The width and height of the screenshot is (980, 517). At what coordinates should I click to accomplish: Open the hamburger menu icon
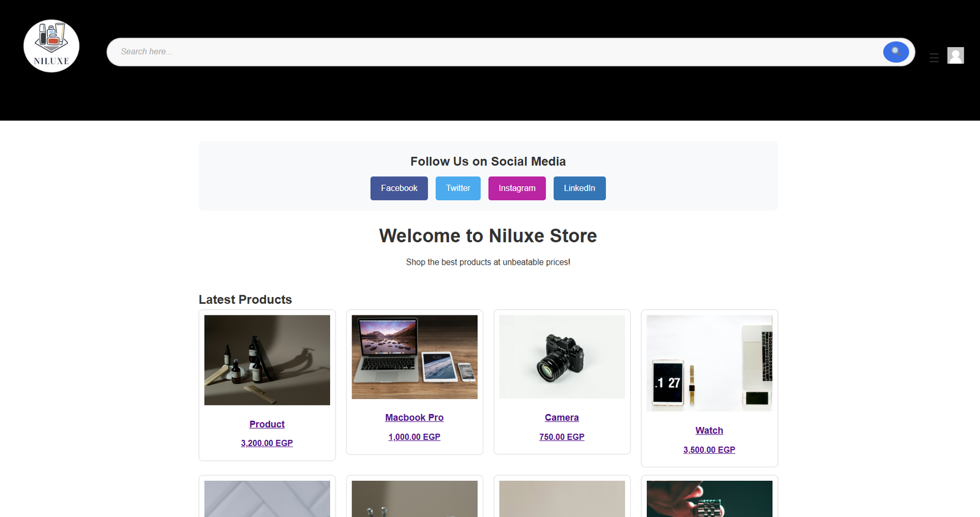click(934, 58)
